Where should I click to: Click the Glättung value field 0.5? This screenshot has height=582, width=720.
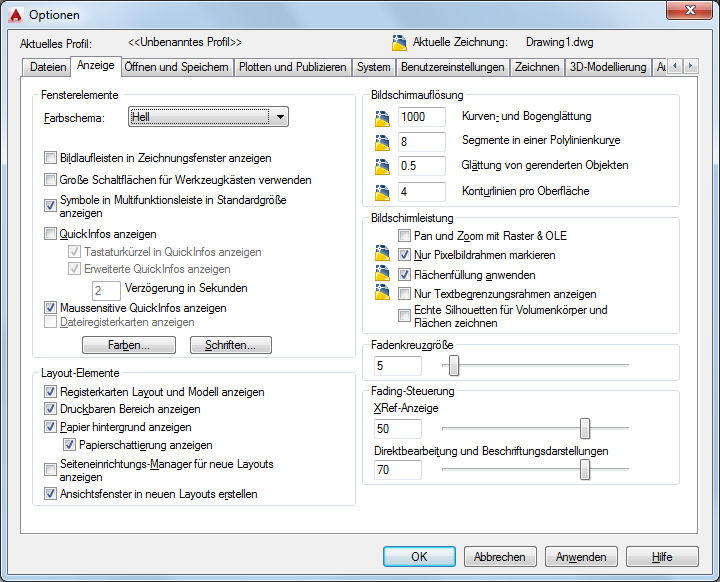point(422,166)
